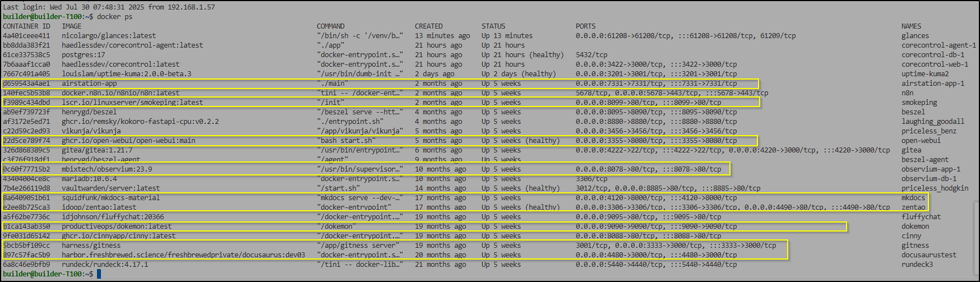Click container name priceless_hodgkin
980x282 pixels.
935,188
